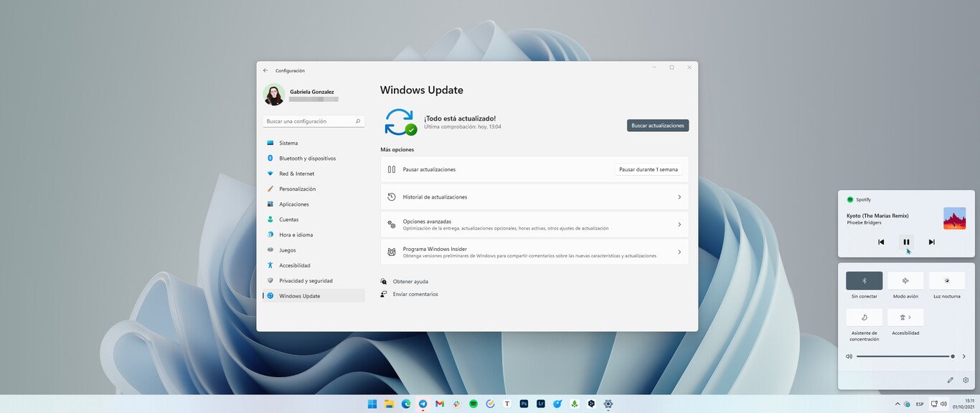Go to Privacidad y seguridad settings

(x=306, y=281)
